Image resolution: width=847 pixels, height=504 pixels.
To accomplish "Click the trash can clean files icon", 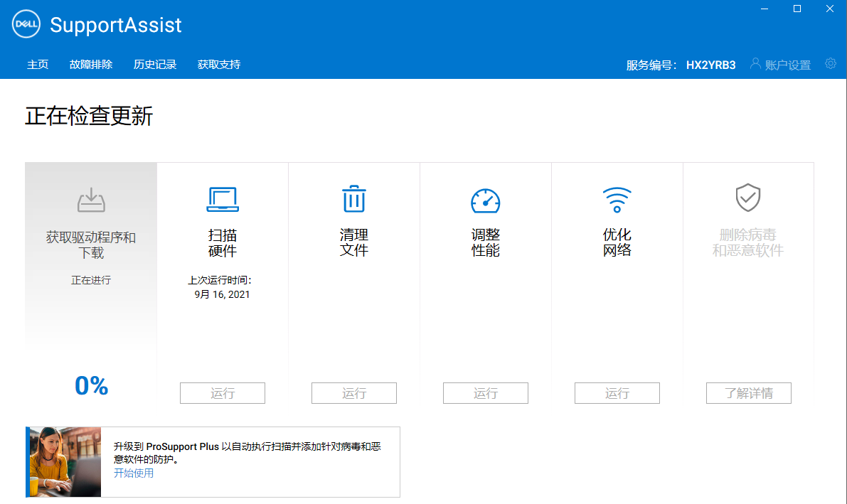I will [x=354, y=198].
